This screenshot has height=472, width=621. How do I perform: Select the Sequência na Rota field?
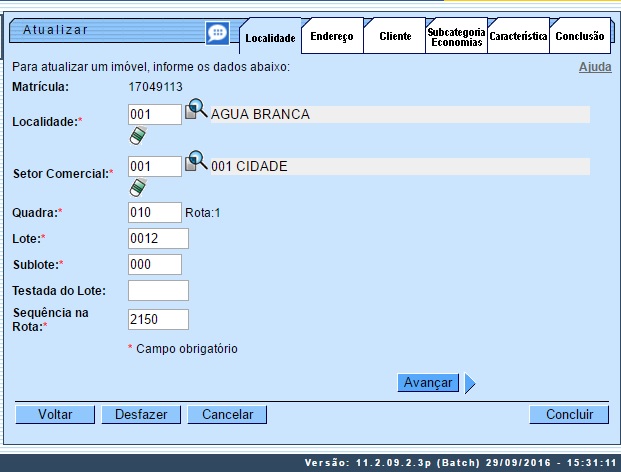click(158, 319)
